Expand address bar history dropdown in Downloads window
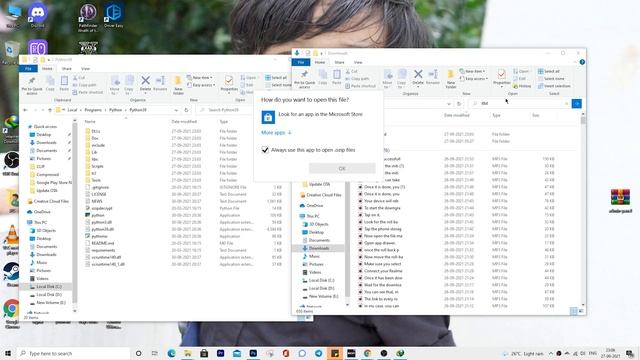The height and width of the screenshot is (360, 640). 449,104
